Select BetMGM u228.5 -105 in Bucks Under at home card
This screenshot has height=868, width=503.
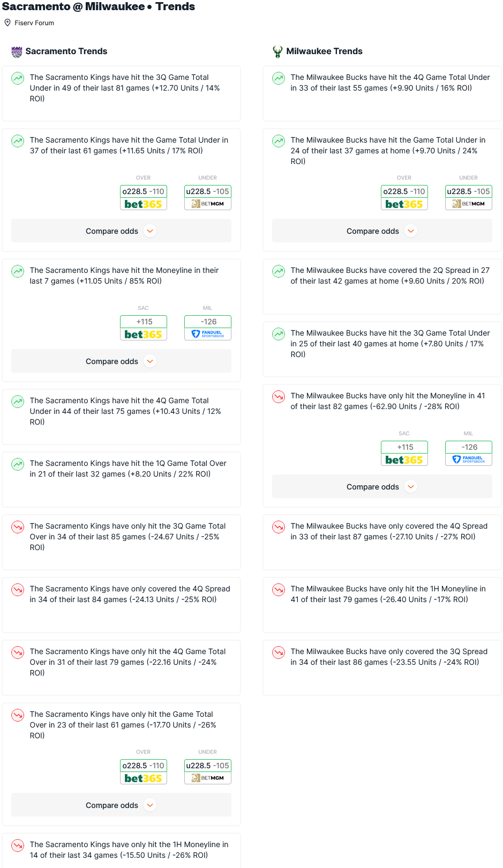point(469,197)
